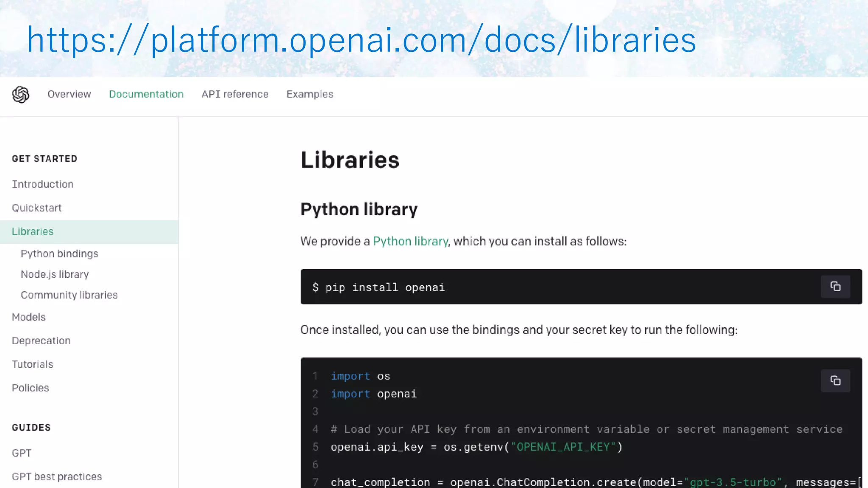
Task: Click the 'Once installed, you can use' paragraph
Action: [x=519, y=330]
